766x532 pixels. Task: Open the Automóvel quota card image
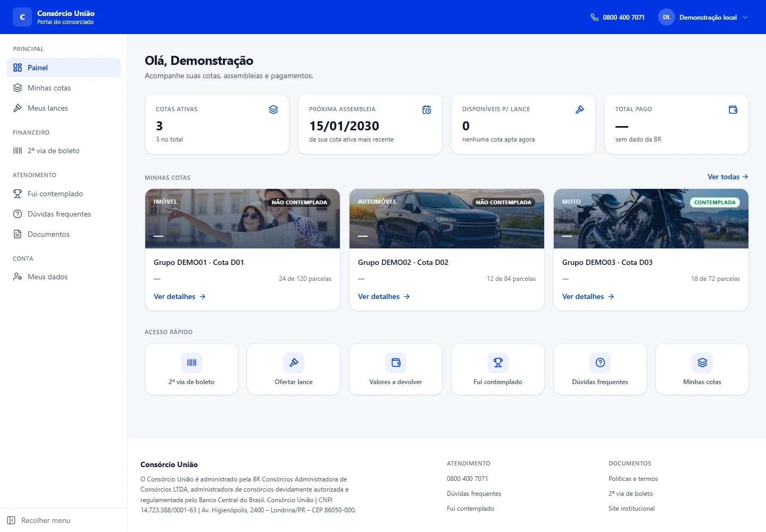coord(447,219)
